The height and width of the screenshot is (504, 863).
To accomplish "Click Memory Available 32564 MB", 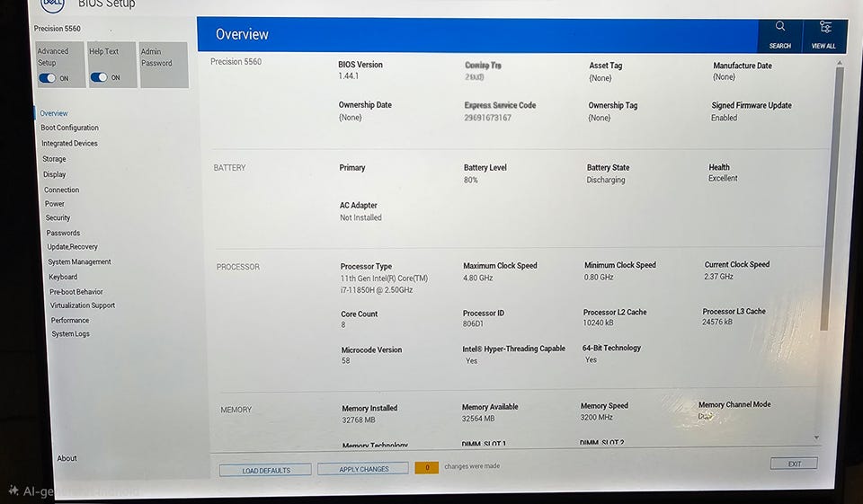I will (478, 419).
